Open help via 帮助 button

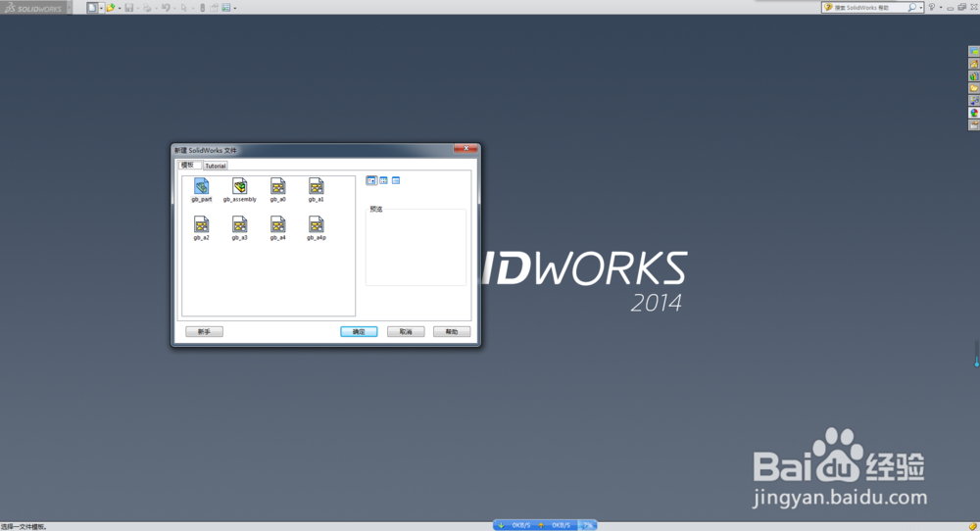click(451, 332)
